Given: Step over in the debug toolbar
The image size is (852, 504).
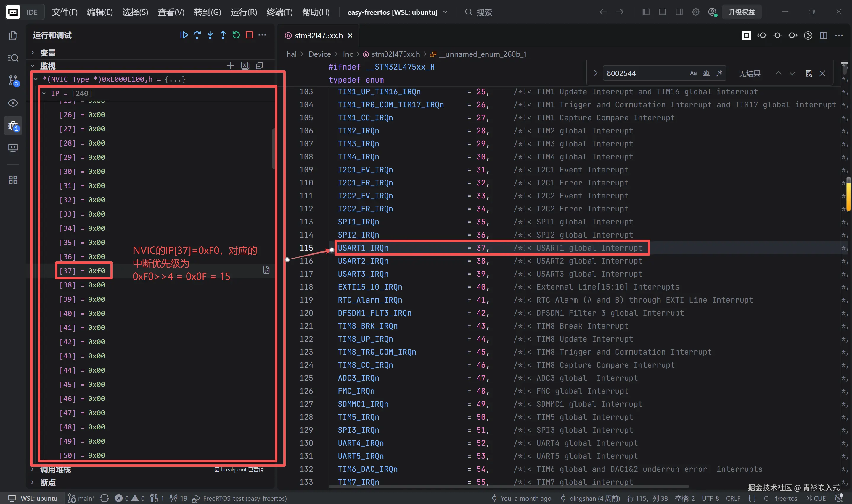Looking at the screenshot, I should [x=197, y=35].
